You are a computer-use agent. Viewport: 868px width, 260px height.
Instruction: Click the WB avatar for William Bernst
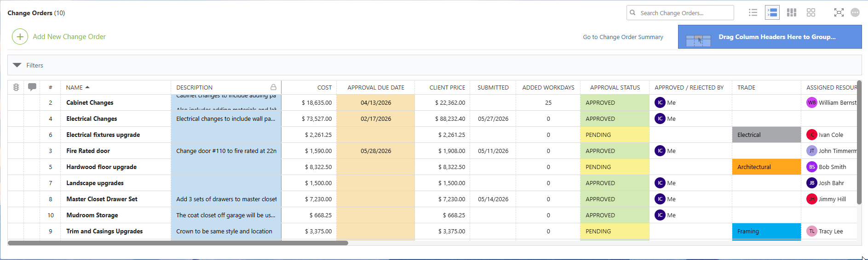[812, 102]
